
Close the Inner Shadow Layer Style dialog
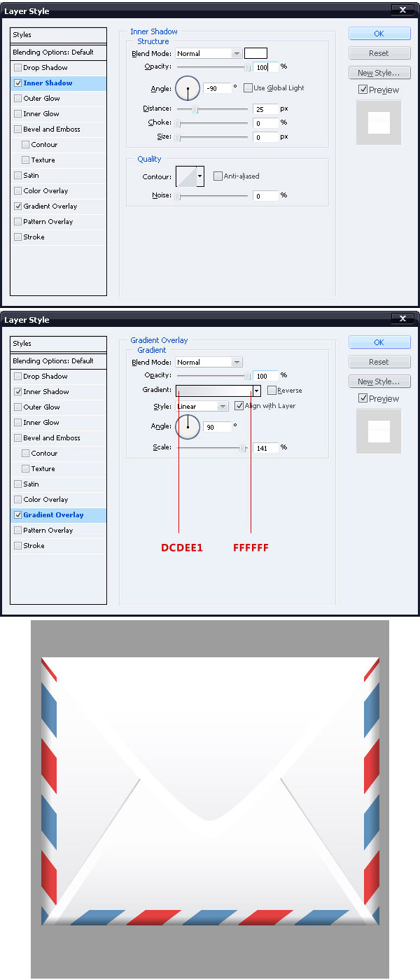pos(402,10)
